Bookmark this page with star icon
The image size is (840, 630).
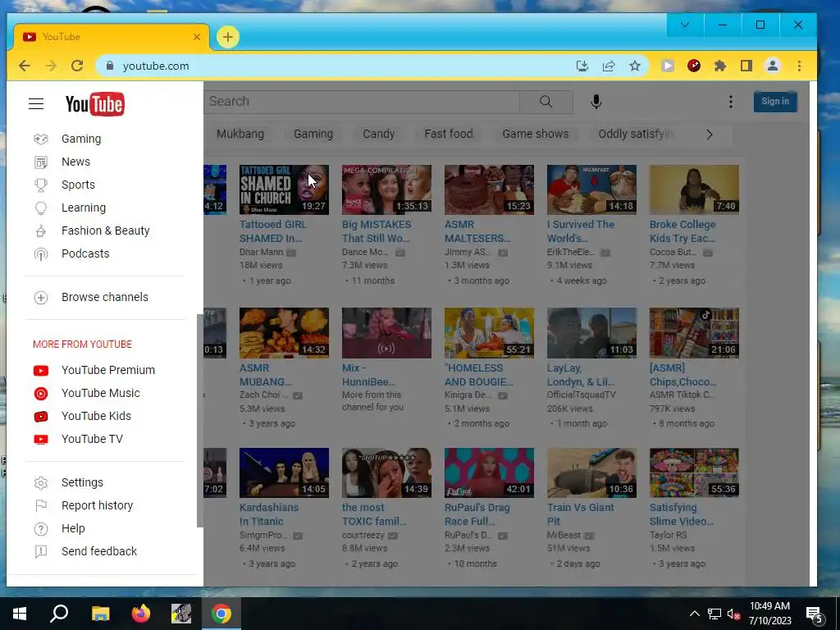(x=635, y=66)
